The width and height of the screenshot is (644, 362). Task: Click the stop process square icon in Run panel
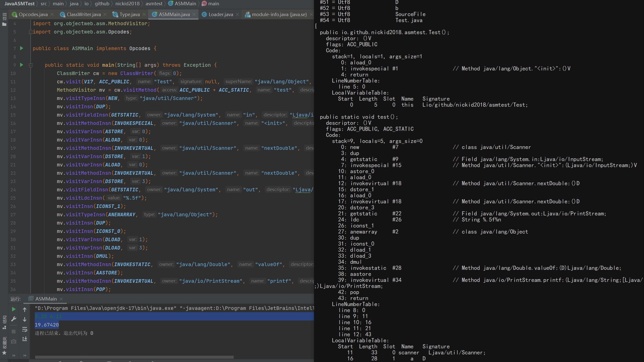14,332
